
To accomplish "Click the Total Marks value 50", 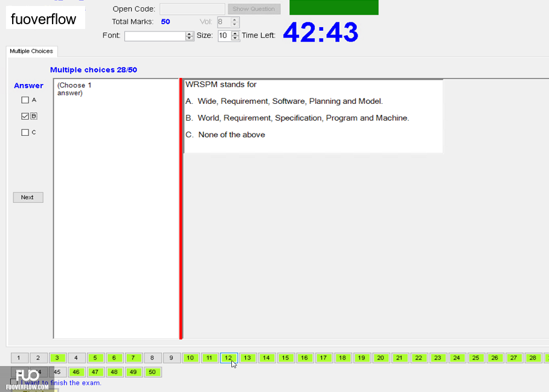I will [165, 22].
